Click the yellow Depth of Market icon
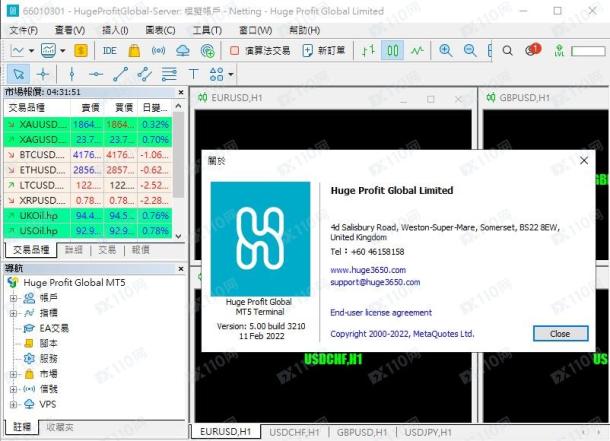 (x=81, y=51)
